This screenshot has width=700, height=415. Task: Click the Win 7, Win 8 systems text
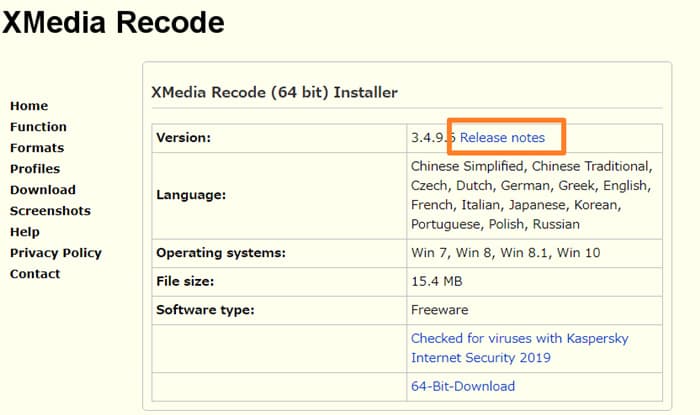pos(505,253)
